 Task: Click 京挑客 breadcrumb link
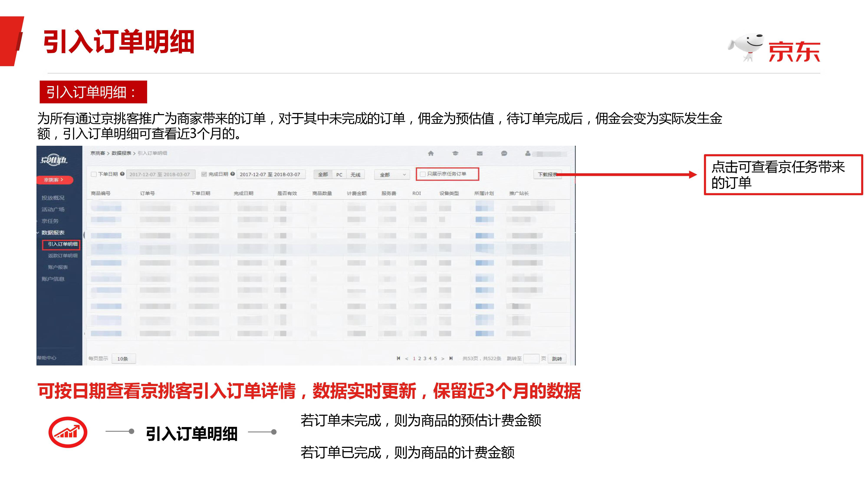(98, 153)
